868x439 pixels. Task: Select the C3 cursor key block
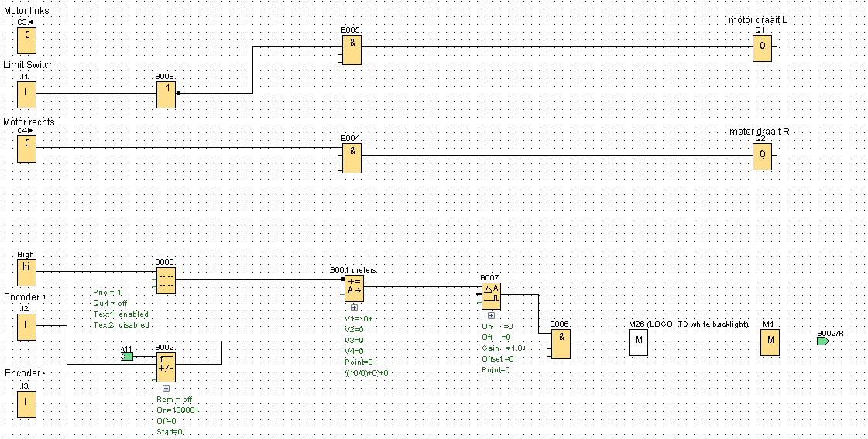[x=26, y=39]
